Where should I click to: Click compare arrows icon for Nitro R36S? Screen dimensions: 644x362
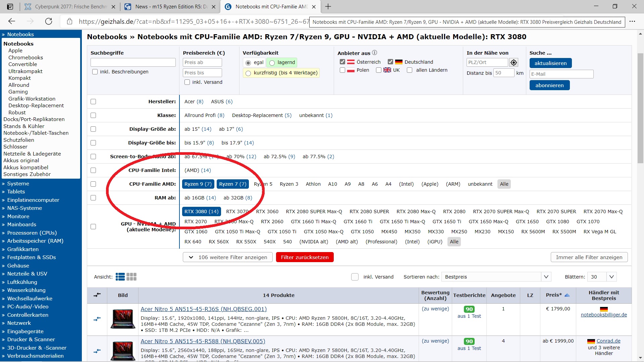[x=97, y=319]
